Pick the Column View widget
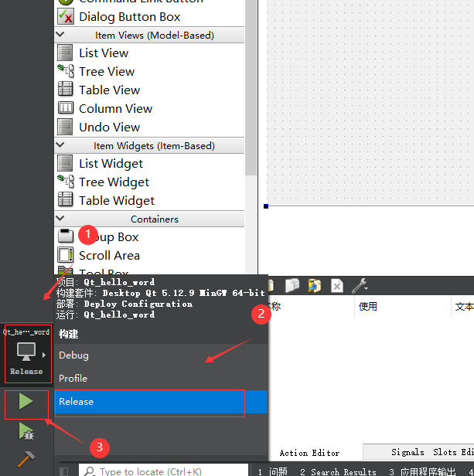 [x=149, y=109]
